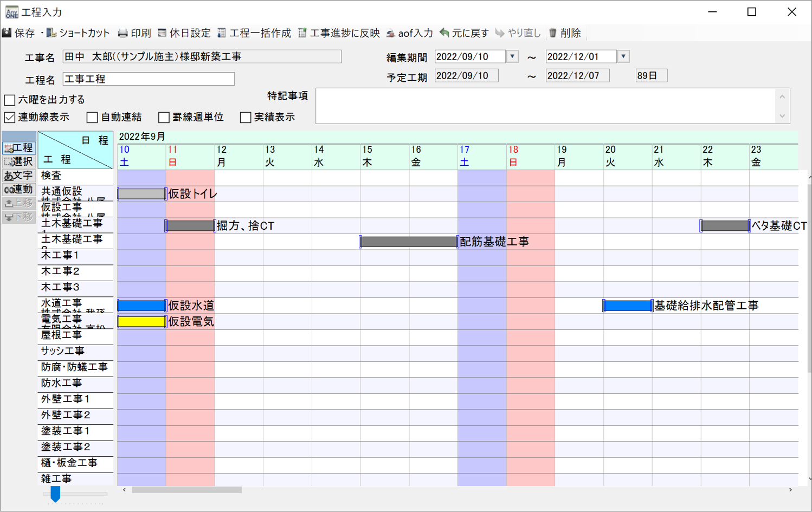Enable the 実績表示 checkbox
The height and width of the screenshot is (512, 812).
[x=246, y=117]
